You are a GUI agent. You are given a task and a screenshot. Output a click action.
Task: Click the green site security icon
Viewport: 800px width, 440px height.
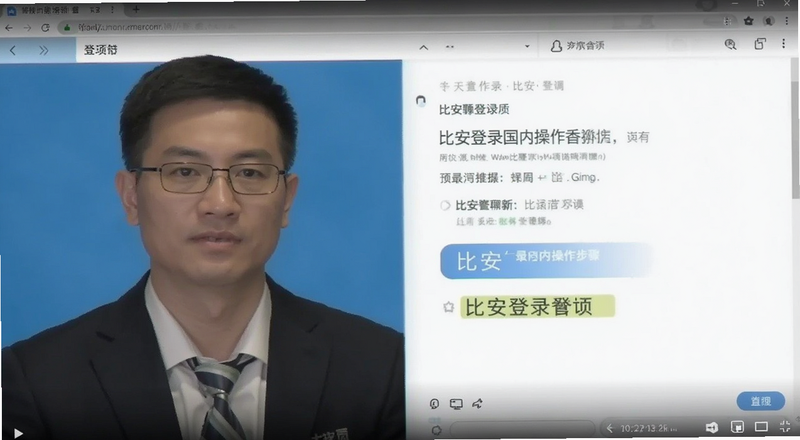click(67, 28)
